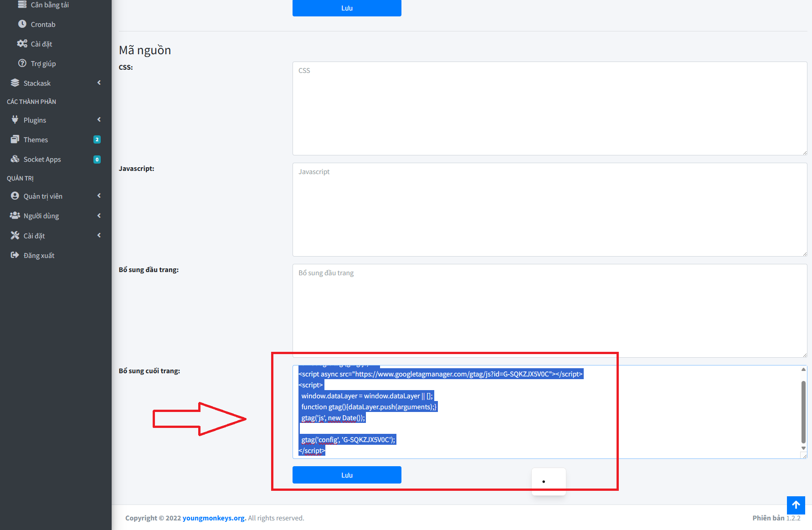The height and width of the screenshot is (530, 812).
Task: Click the Mã nguồn section heading
Action: click(145, 50)
